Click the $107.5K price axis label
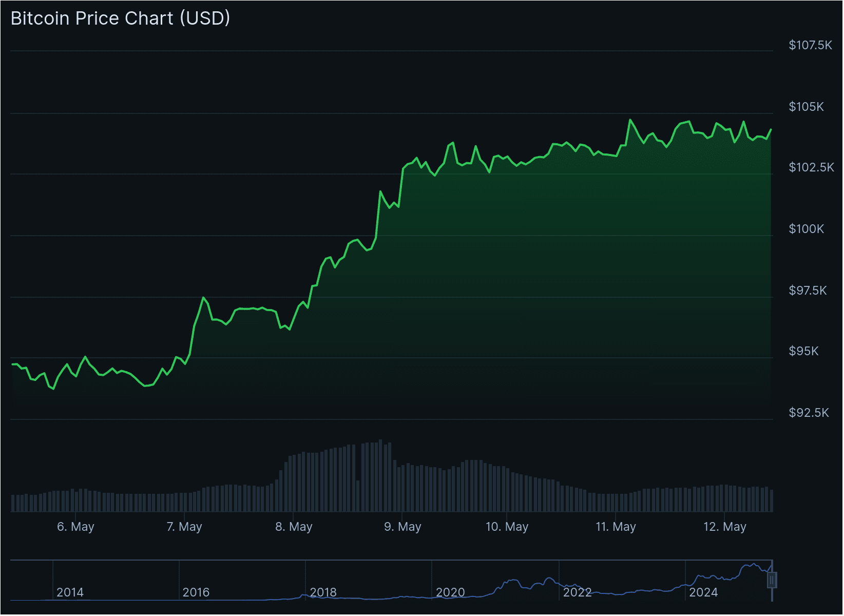Viewport: 844px width, 616px height. click(x=811, y=46)
